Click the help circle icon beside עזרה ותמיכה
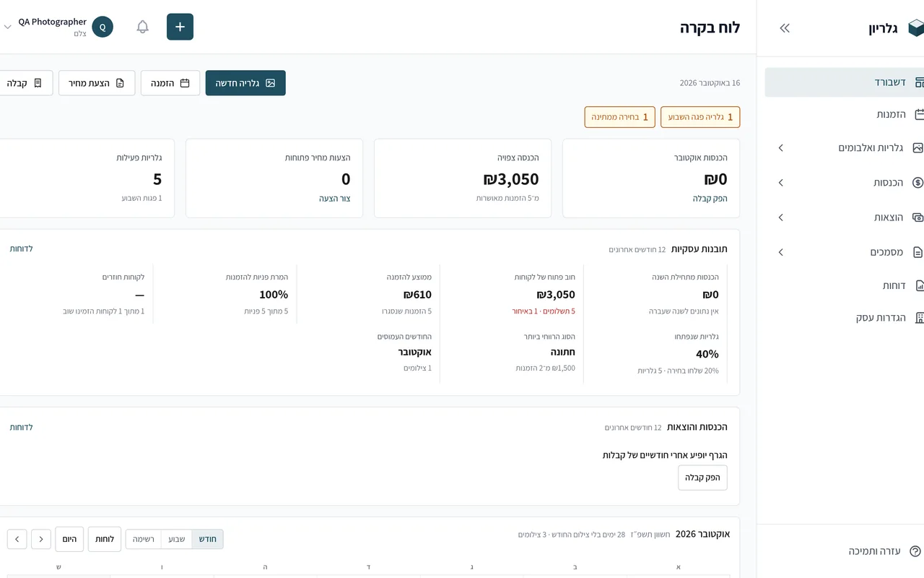 [915, 551]
